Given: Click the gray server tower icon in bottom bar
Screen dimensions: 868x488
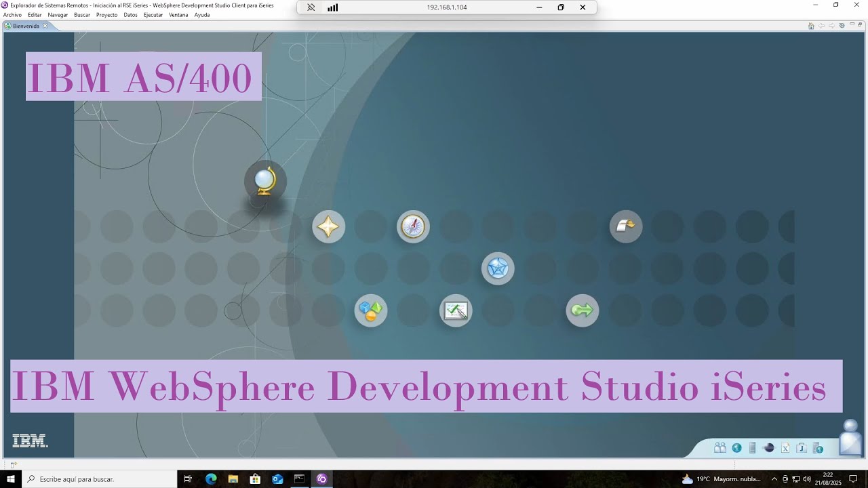Looking at the screenshot, I should 753,448.
